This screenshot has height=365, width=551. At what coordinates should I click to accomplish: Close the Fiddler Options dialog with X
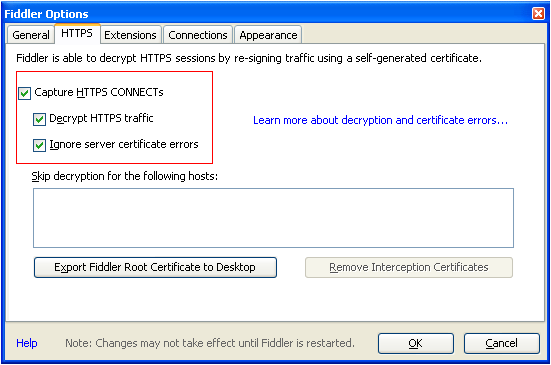[538, 14]
